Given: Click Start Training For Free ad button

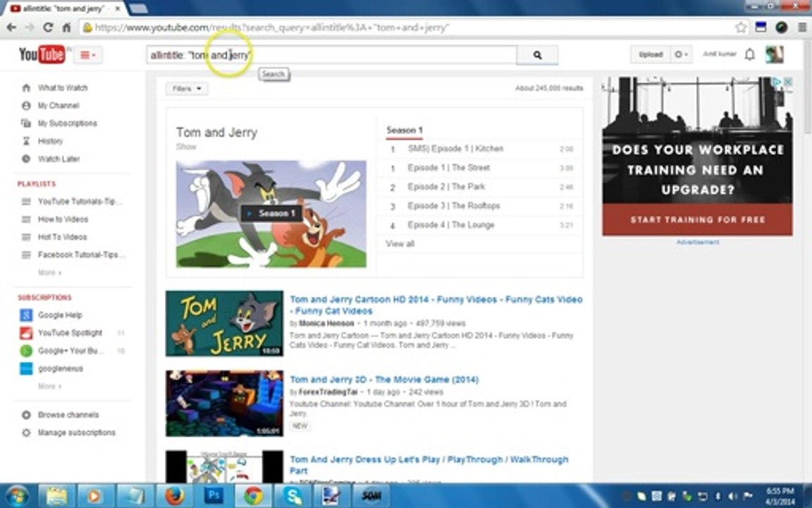Looking at the screenshot, I should coord(697,220).
